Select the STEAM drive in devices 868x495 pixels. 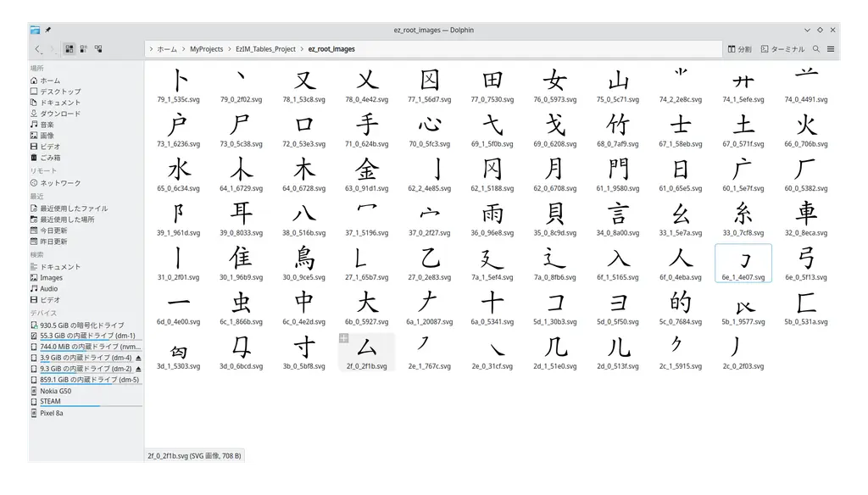(50, 402)
